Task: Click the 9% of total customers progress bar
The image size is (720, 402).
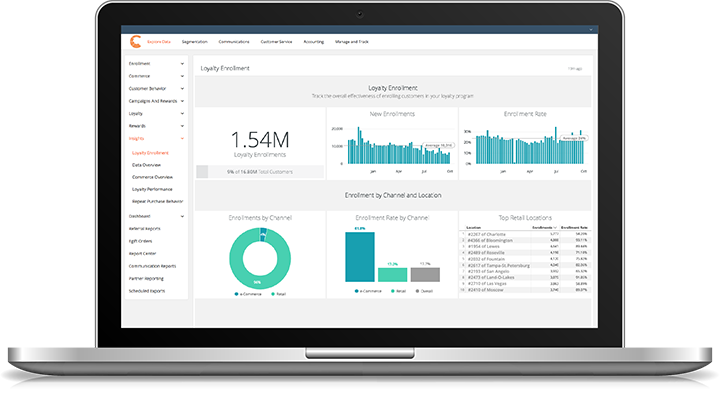Action: point(260,172)
